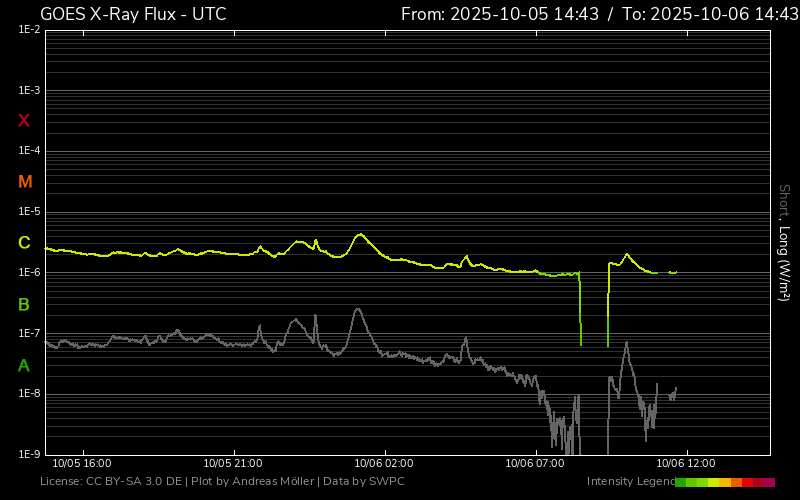
Task: Click the 'License: CC BY-SA 3.0 DE' text
Action: (x=111, y=482)
